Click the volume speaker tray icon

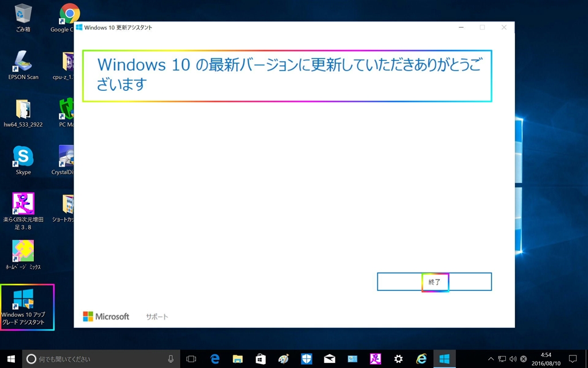(x=513, y=359)
